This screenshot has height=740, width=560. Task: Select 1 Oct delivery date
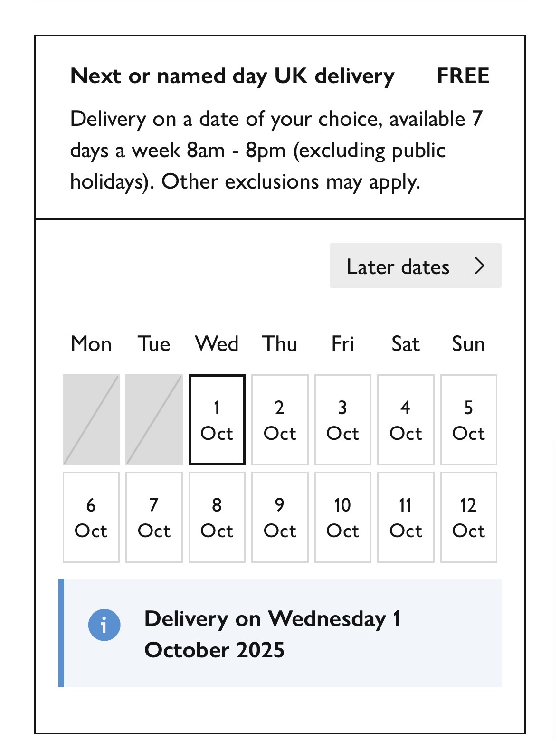point(217,420)
